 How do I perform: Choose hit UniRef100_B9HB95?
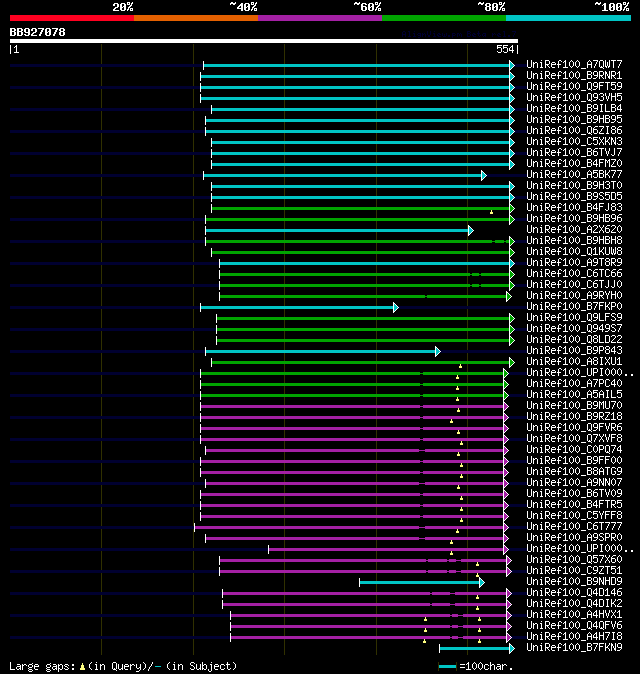click(x=574, y=119)
